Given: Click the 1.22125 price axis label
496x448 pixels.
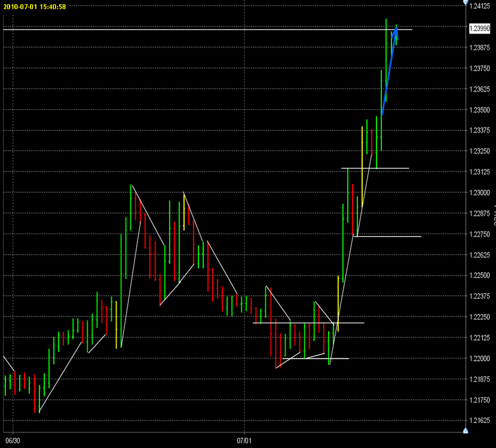Looking at the screenshot, I should (479, 337).
